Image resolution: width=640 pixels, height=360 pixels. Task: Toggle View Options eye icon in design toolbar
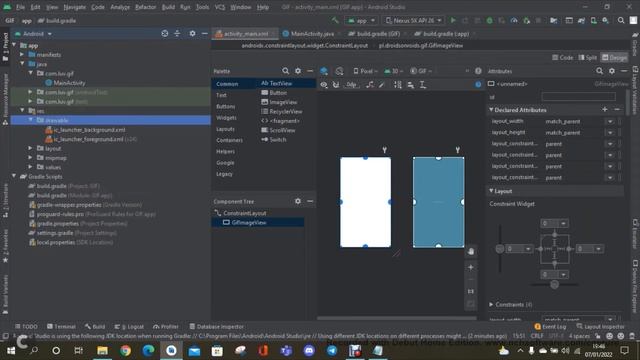[324, 84]
